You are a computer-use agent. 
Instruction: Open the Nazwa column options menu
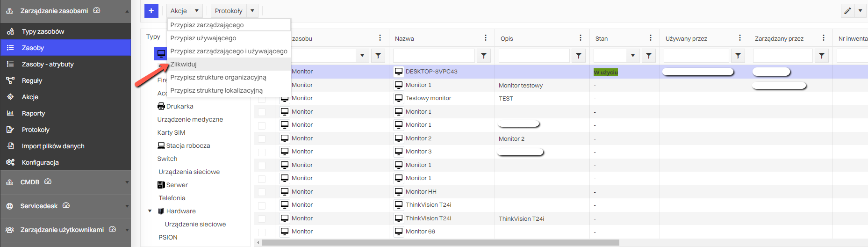tap(486, 38)
